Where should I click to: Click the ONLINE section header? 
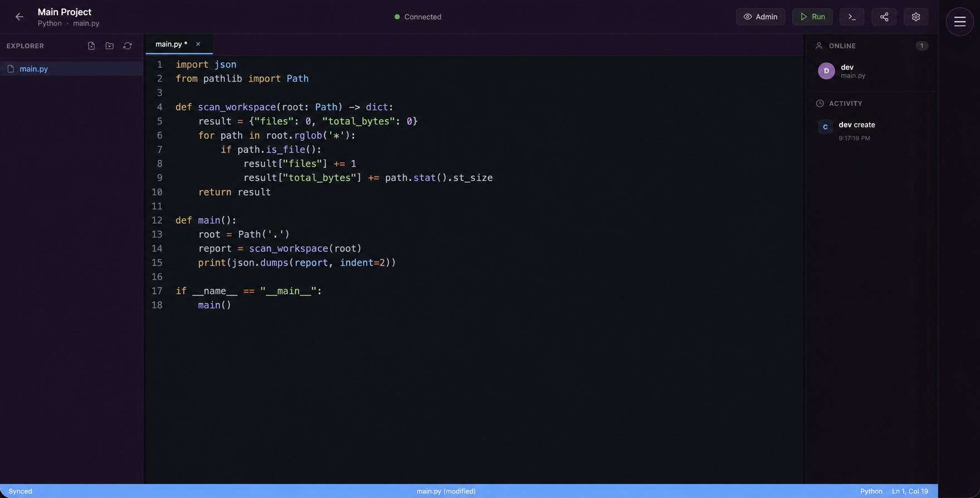pos(842,46)
